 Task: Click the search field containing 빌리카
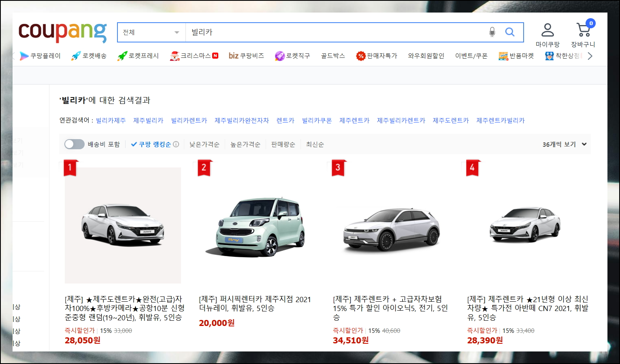336,32
